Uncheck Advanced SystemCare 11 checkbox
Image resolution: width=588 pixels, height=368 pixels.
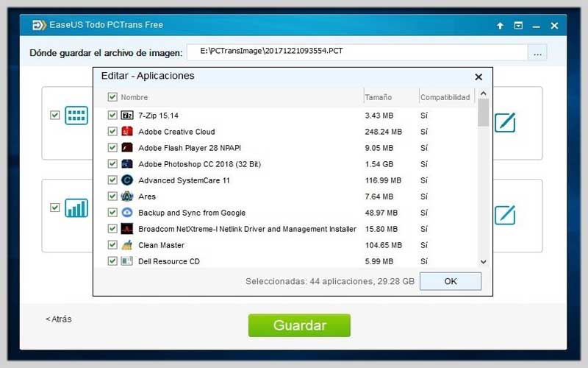pyautogui.click(x=112, y=180)
